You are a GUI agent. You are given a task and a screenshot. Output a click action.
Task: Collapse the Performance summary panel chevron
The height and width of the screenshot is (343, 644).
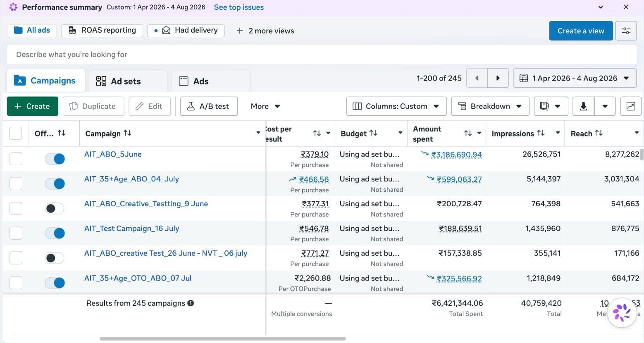coord(601,7)
